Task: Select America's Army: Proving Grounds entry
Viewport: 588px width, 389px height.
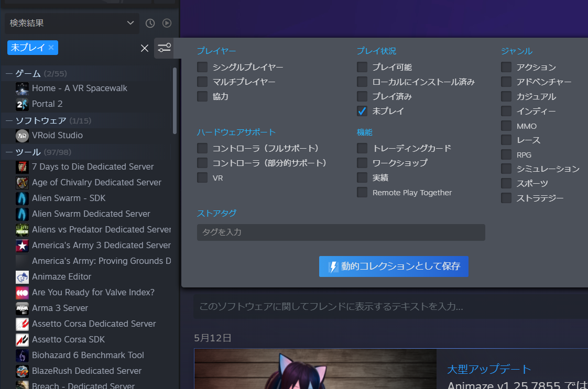Action: pos(101,261)
